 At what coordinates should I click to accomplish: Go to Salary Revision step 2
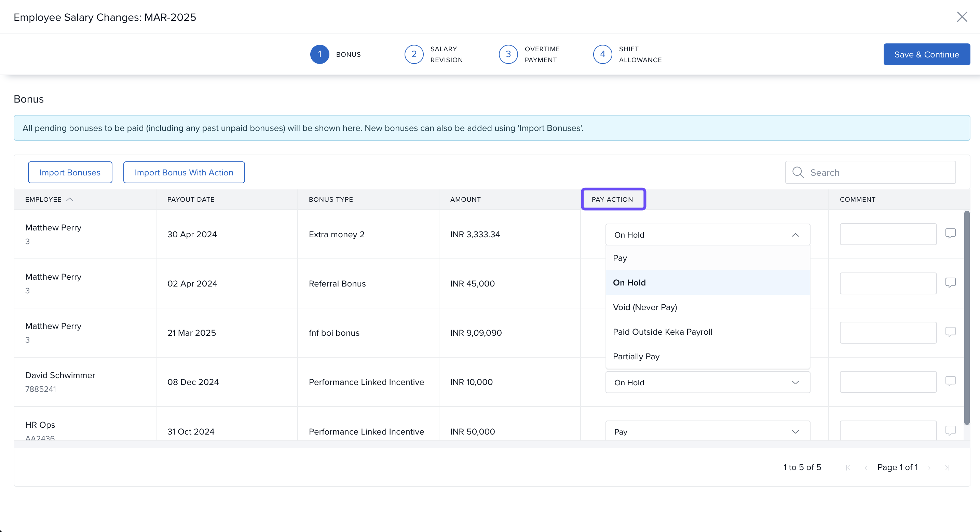point(413,54)
